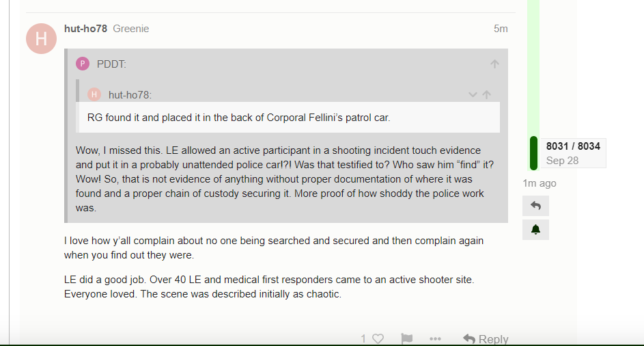The height and width of the screenshot is (346, 644).
Task: Click PDDT's small pink avatar in quote
Action: coord(83,64)
